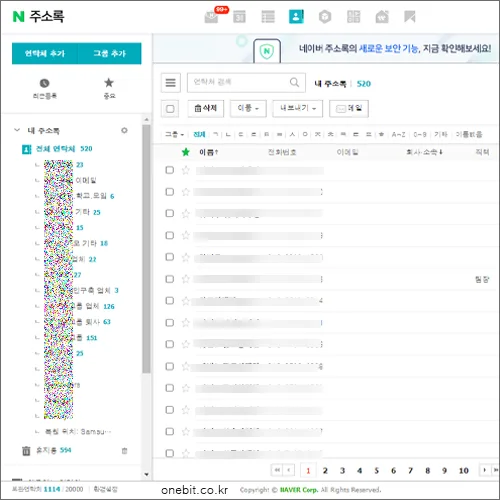Viewport: 500px width, 500px height.
Task: Open the Calendar icon in top bar
Action: (239, 17)
